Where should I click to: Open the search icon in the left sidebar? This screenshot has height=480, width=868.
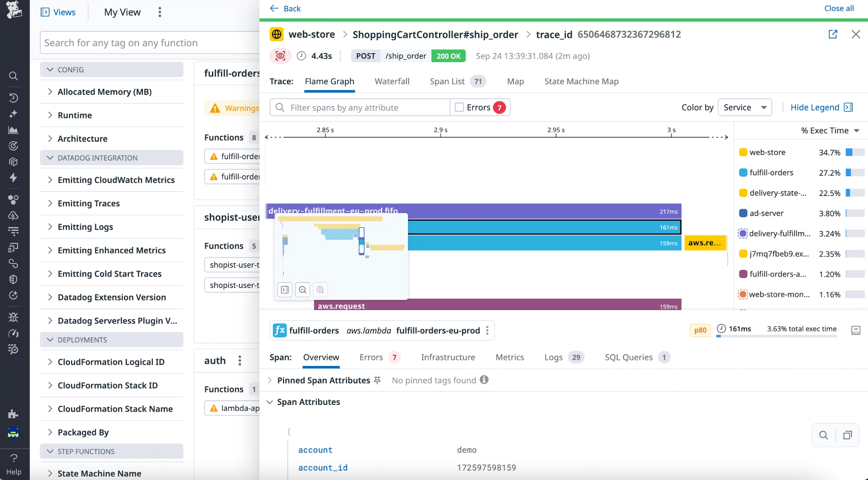13,76
